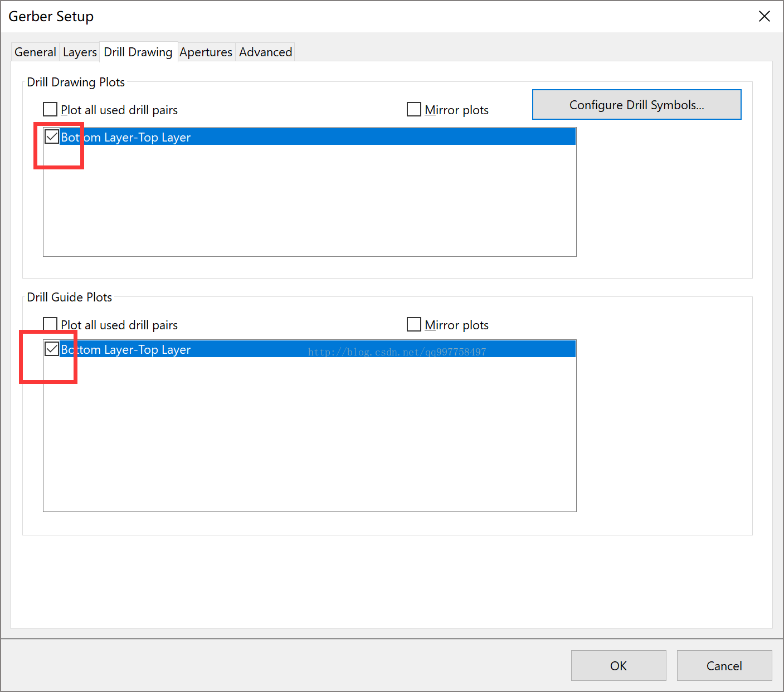
Task: Confirm with the OK button
Action: pyautogui.click(x=619, y=665)
